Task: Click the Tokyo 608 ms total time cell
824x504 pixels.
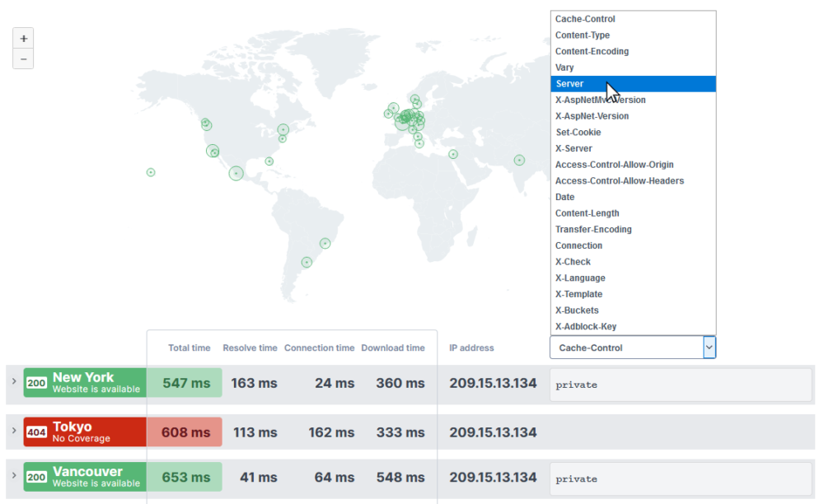Action: 185,432
